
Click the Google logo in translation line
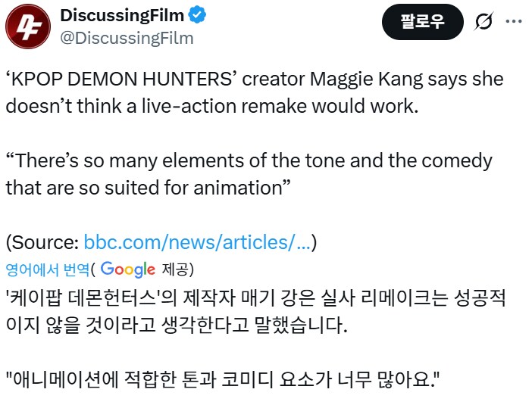point(127,269)
